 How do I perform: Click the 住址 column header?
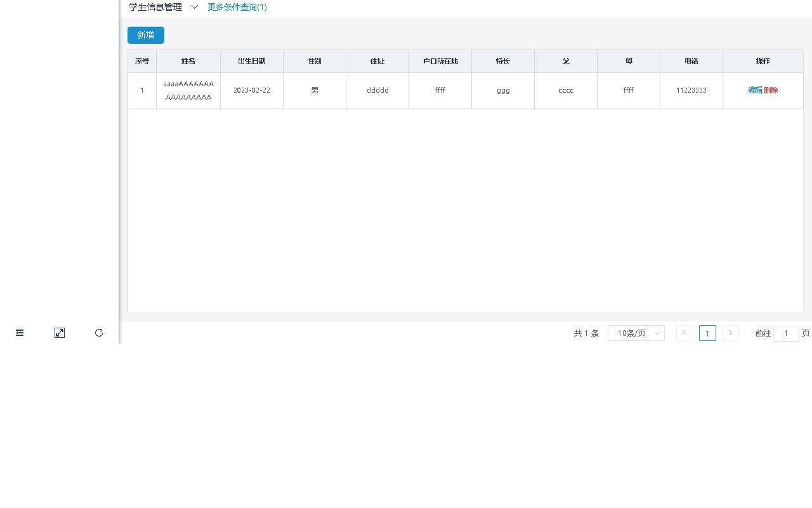click(x=377, y=62)
